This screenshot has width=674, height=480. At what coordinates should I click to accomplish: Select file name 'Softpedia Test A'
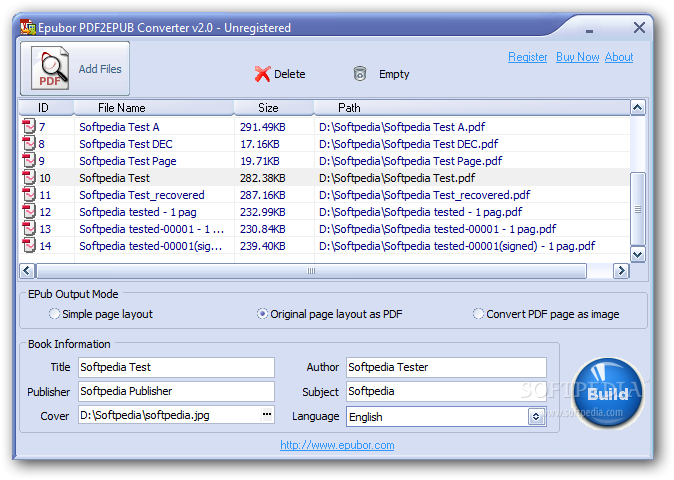(x=119, y=127)
